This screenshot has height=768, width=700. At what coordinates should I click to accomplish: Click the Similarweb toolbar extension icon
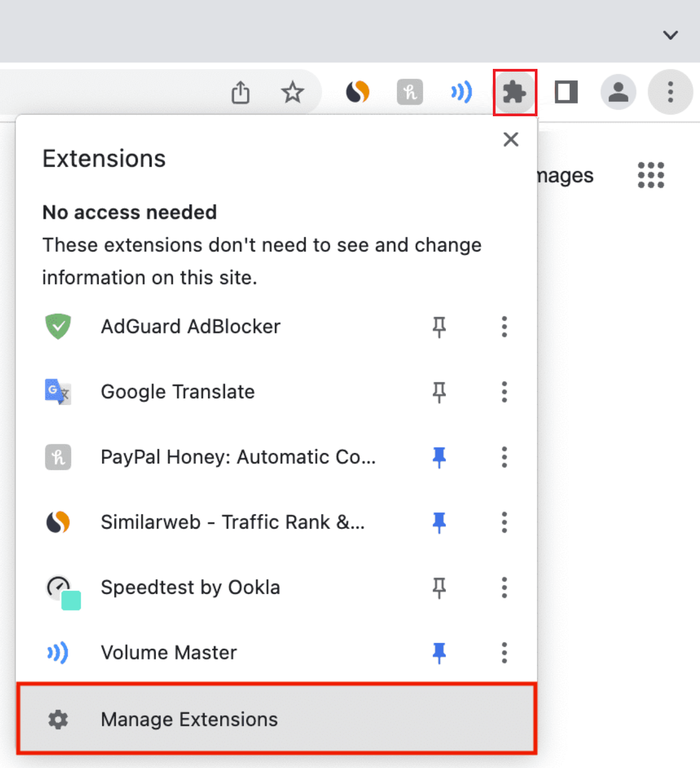pyautogui.click(x=358, y=91)
